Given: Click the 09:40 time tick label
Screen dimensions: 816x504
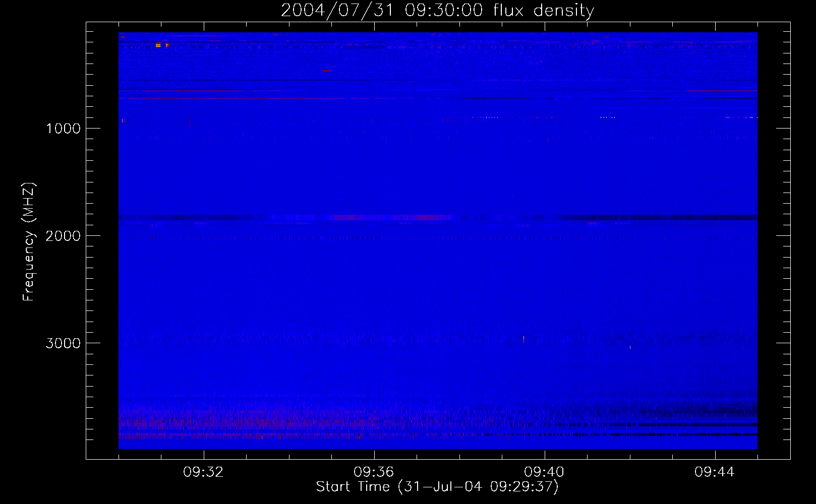Looking at the screenshot, I should click(544, 472).
